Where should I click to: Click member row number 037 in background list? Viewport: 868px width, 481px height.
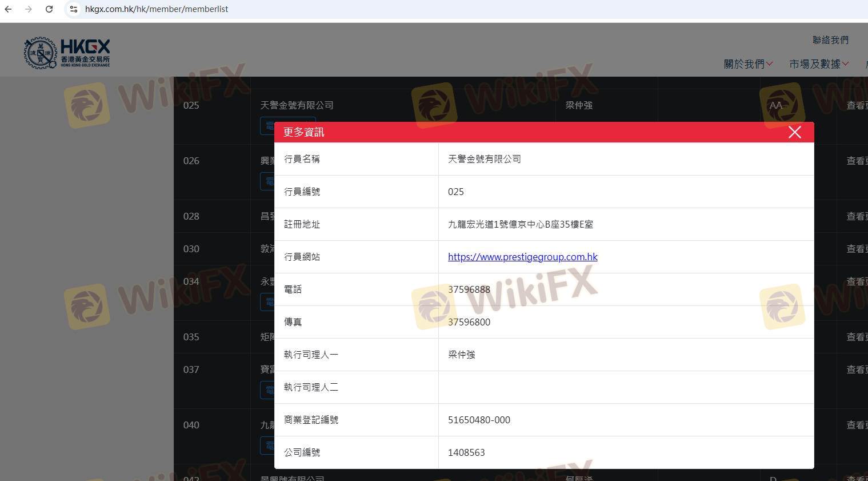[x=191, y=369]
